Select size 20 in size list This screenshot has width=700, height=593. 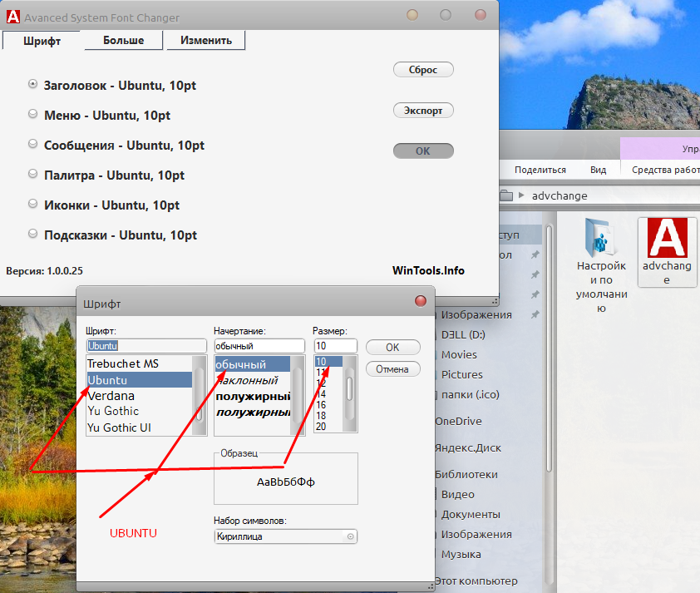[321, 427]
